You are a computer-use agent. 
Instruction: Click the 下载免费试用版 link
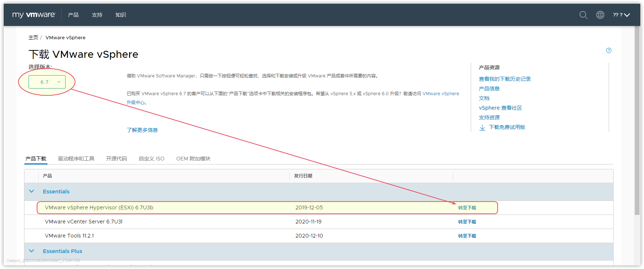[x=507, y=127]
